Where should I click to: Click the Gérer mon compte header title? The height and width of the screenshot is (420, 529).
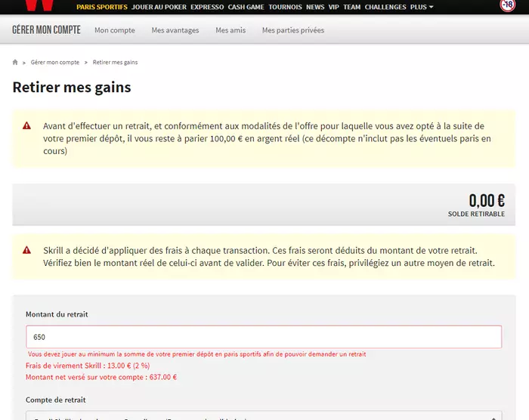pyautogui.click(x=47, y=29)
